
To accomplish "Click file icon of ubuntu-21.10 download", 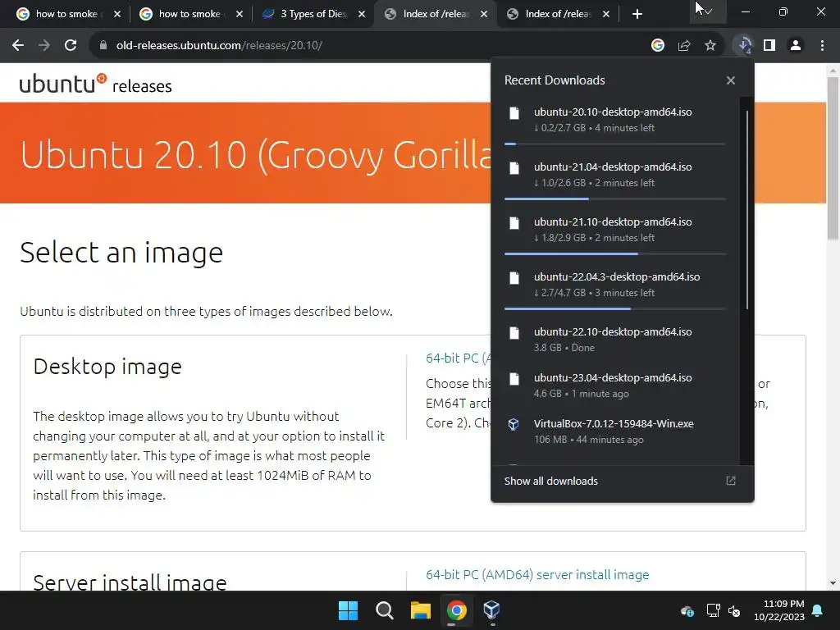I will pyautogui.click(x=514, y=223).
